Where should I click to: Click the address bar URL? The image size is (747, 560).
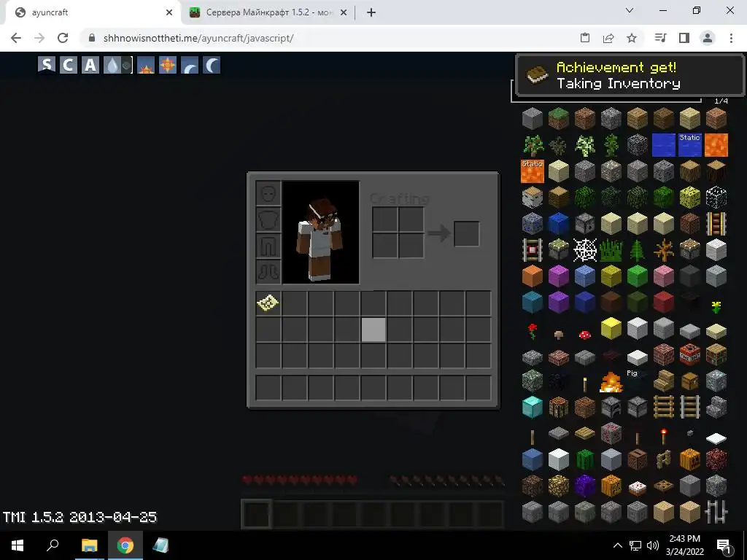coord(198,38)
